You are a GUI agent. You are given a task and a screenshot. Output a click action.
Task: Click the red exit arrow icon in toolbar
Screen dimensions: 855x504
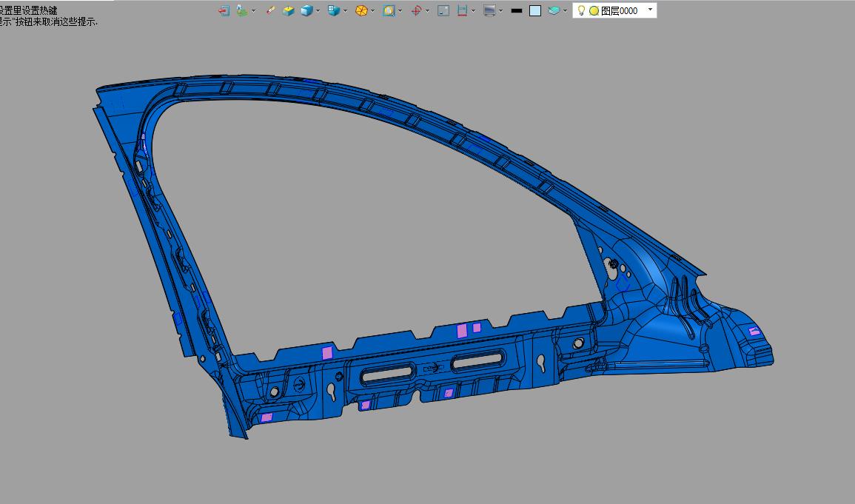[x=224, y=10]
